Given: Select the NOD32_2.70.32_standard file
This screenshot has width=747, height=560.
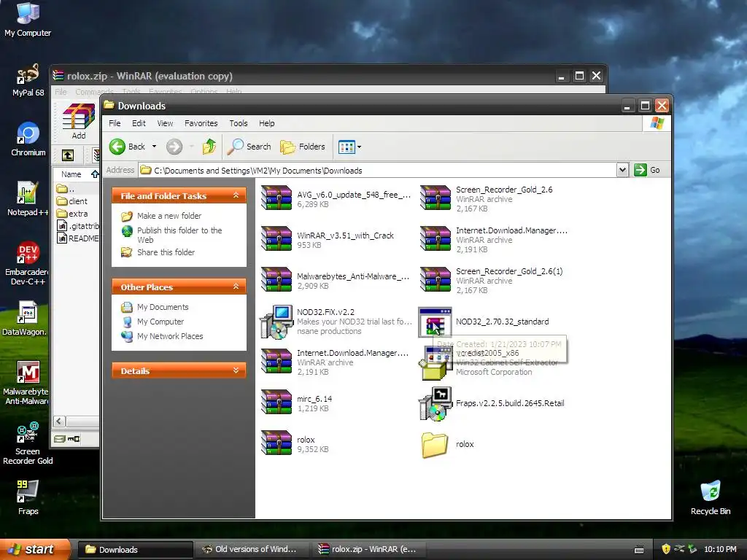Looking at the screenshot, I should [x=484, y=322].
